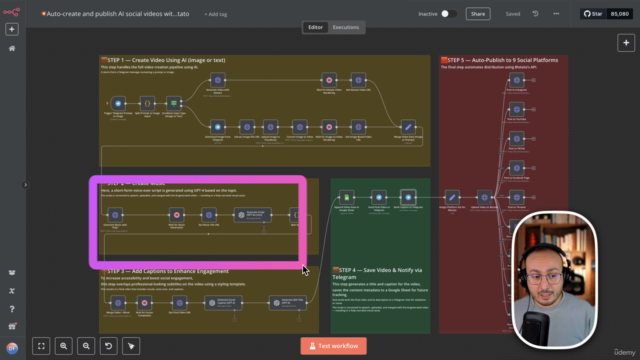The width and height of the screenshot is (640, 360).
Task: Select the Generate Script GPT-4 node
Action: pos(253,215)
